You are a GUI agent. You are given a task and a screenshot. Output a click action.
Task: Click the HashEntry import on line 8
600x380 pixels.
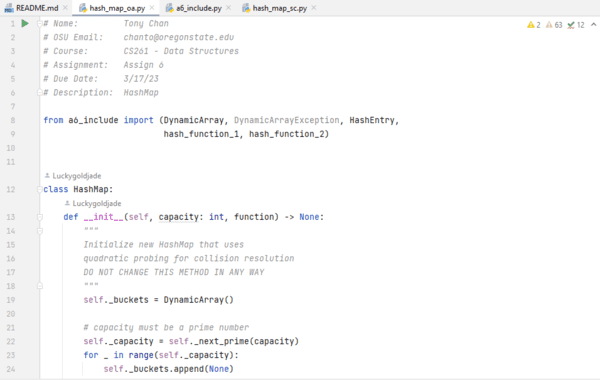click(x=372, y=120)
